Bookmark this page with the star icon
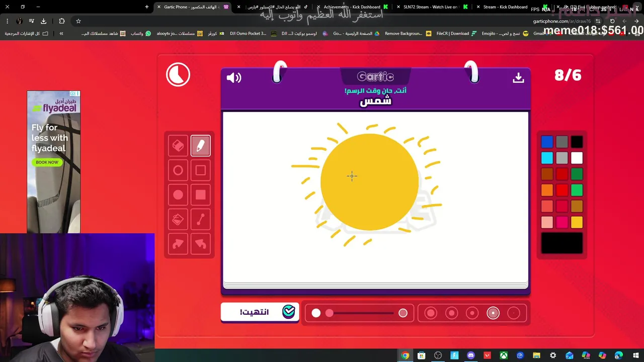This screenshot has height=362, width=644. pos(78,21)
